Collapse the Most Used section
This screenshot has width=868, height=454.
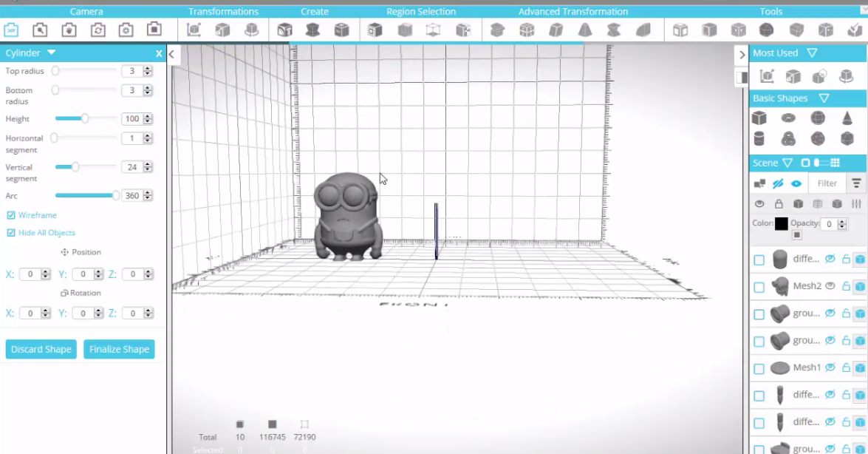pyautogui.click(x=812, y=52)
